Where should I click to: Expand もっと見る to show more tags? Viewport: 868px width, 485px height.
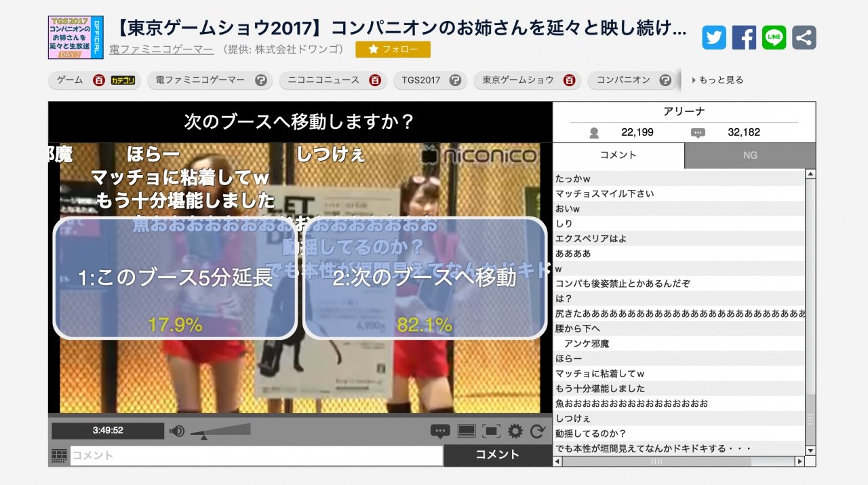[x=716, y=79]
